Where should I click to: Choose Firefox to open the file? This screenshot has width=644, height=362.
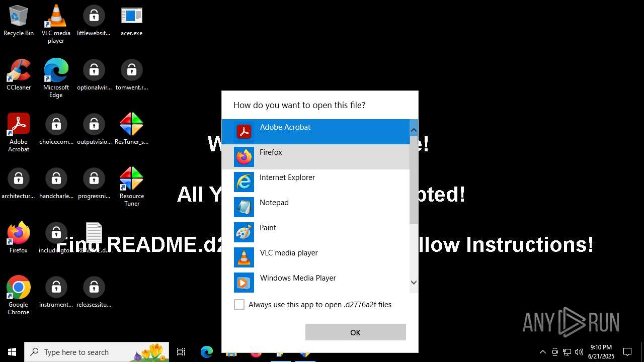tap(315, 157)
